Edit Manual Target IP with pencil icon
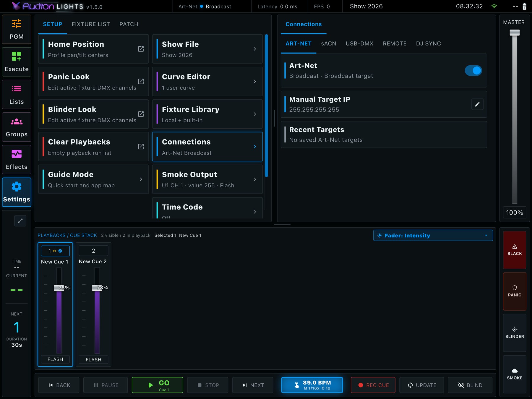532x399 pixels. click(477, 104)
